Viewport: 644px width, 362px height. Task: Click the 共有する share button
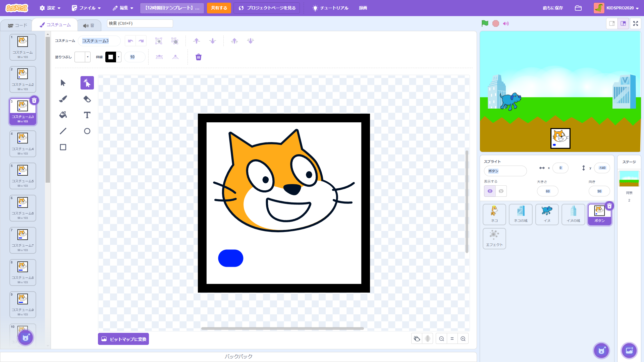[219, 8]
